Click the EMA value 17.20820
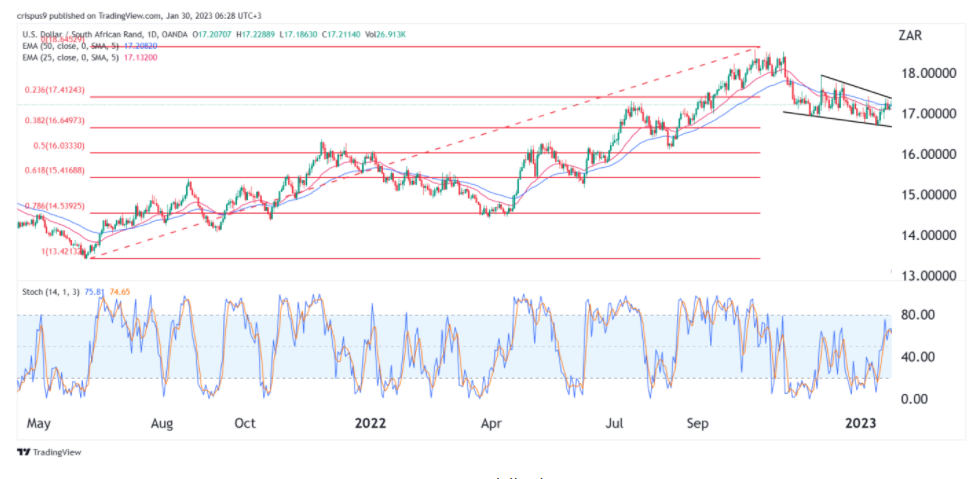The height and width of the screenshot is (479, 968). pos(141,46)
